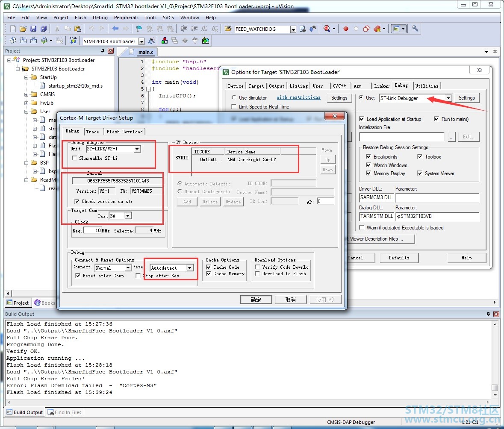This screenshot has height=429, width=504.
Task: Click the Incremental Find binoculars icon
Action: coord(313,29)
